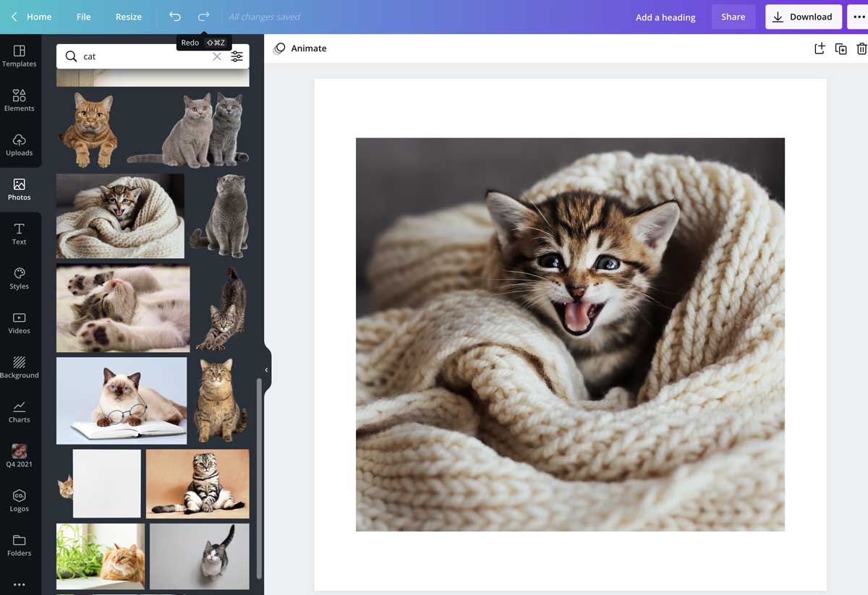Select the stretching tabby cat photo
The width and height of the screenshot is (868, 595).
[x=222, y=308]
